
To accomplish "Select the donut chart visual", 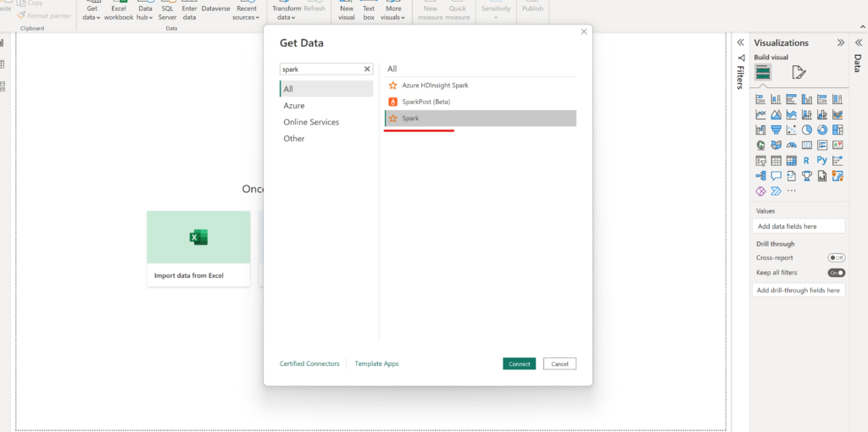I will point(822,130).
